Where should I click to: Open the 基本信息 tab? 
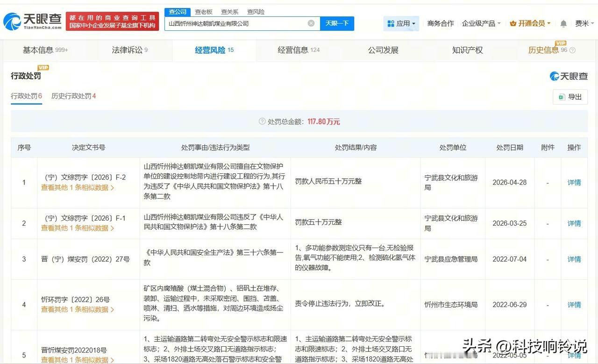coord(45,50)
